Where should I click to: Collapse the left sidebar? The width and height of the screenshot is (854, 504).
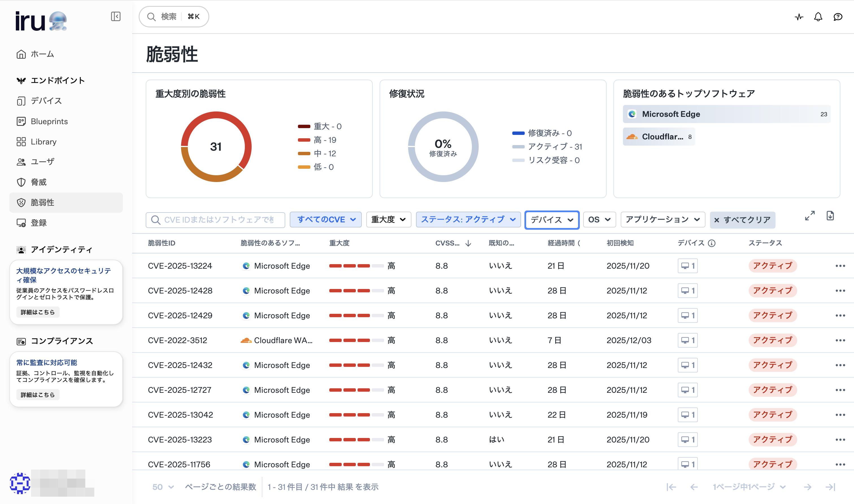(x=115, y=16)
